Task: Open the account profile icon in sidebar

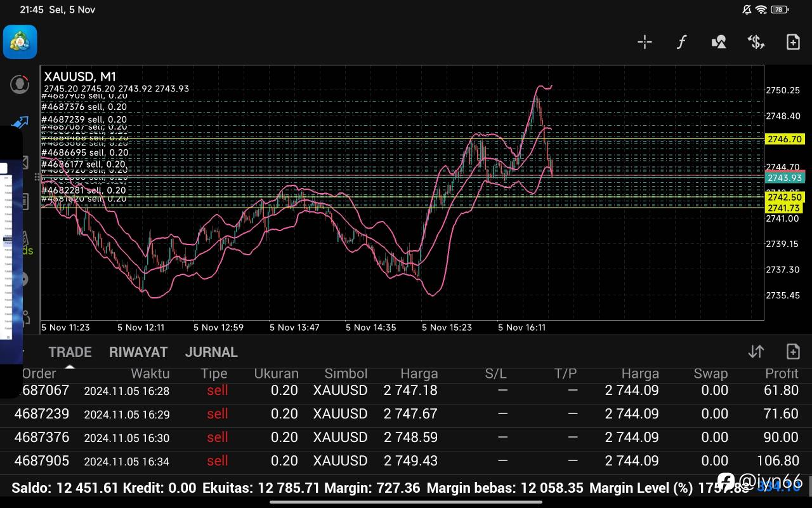Action: coord(20,84)
